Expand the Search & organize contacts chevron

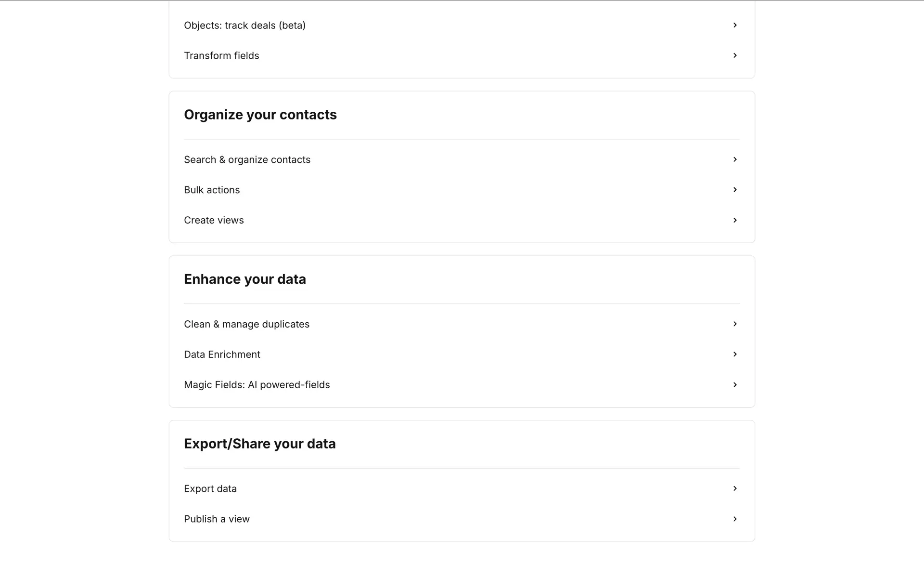coord(735,159)
